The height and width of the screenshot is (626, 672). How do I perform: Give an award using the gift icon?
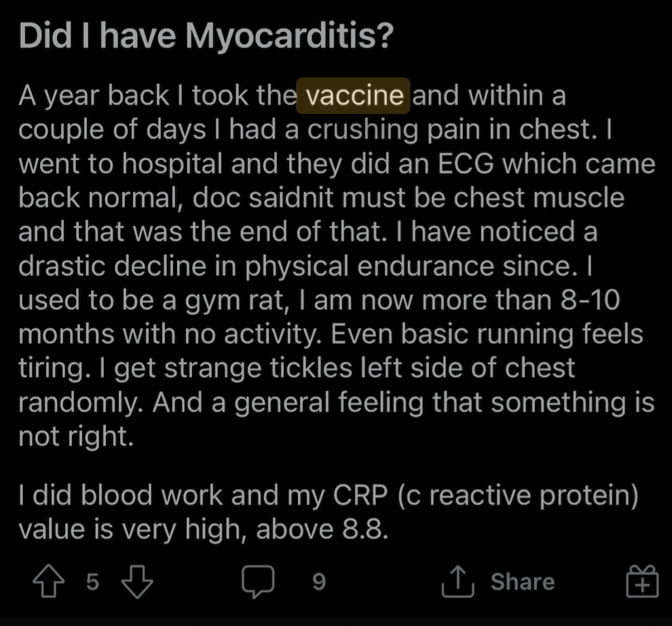(x=642, y=581)
